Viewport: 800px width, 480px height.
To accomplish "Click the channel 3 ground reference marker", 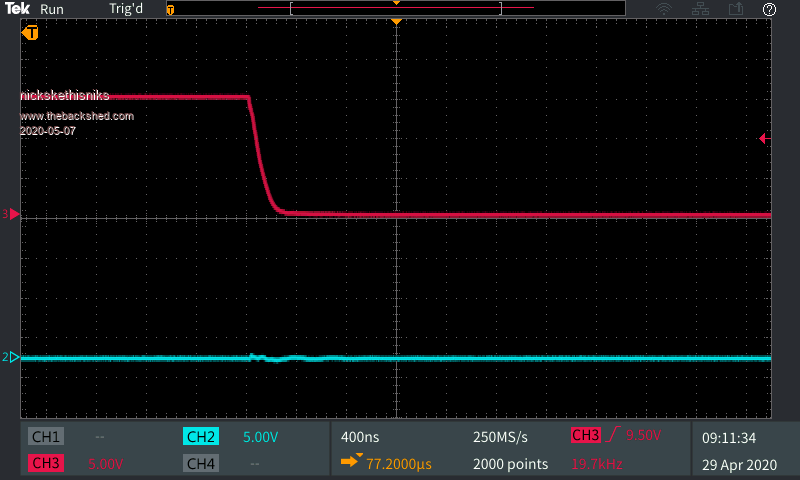I will 11,214.
